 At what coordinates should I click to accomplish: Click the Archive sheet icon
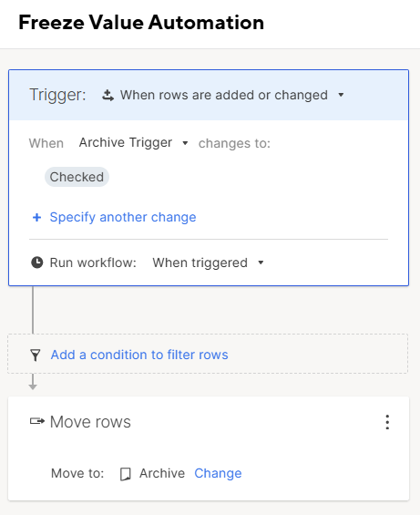pos(126,474)
